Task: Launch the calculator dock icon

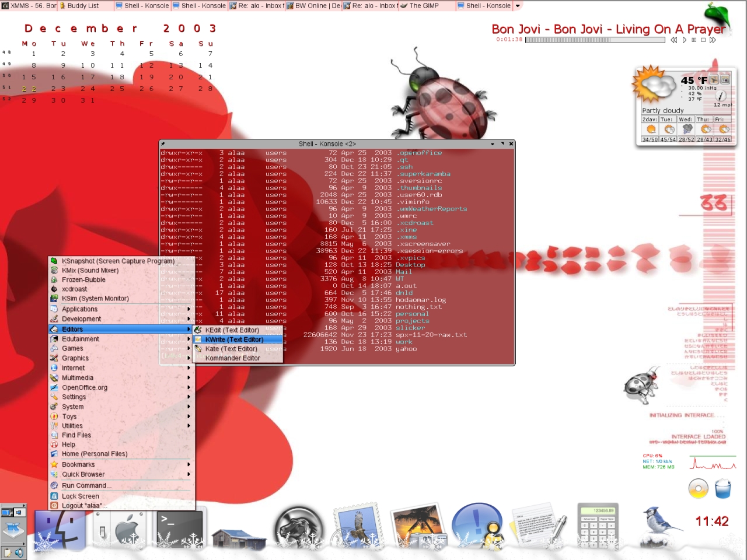Action: pos(597,525)
